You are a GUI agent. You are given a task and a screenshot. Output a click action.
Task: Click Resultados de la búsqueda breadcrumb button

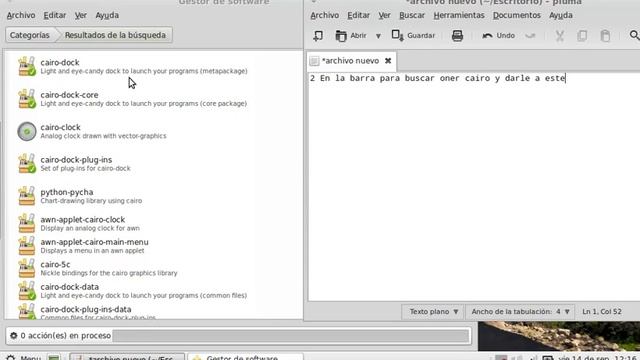[115, 35]
